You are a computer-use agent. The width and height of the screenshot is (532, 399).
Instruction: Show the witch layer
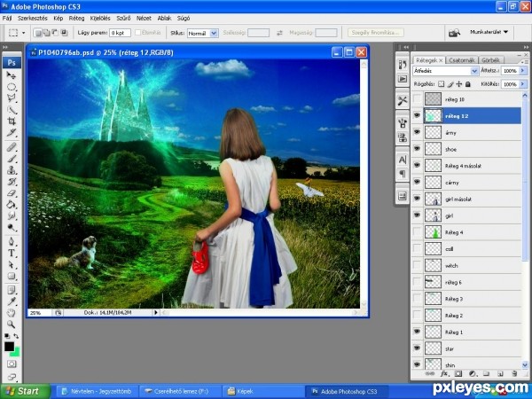point(417,265)
